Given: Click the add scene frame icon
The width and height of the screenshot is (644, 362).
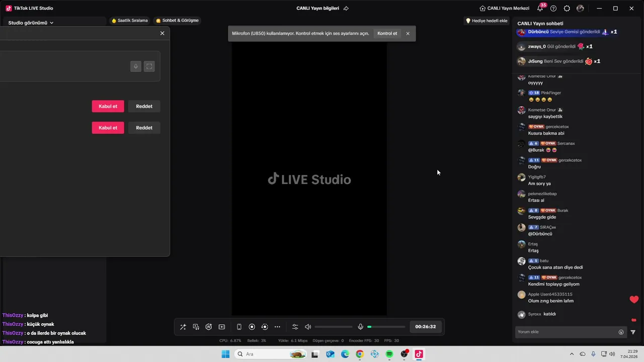Looking at the screenshot, I should tap(222, 327).
